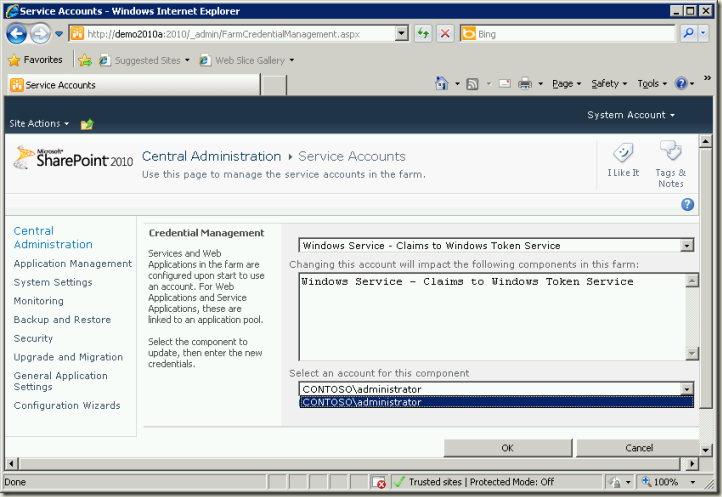This screenshot has height=497, width=722.
Task: Click the magnifier Search icon
Action: tap(688, 33)
